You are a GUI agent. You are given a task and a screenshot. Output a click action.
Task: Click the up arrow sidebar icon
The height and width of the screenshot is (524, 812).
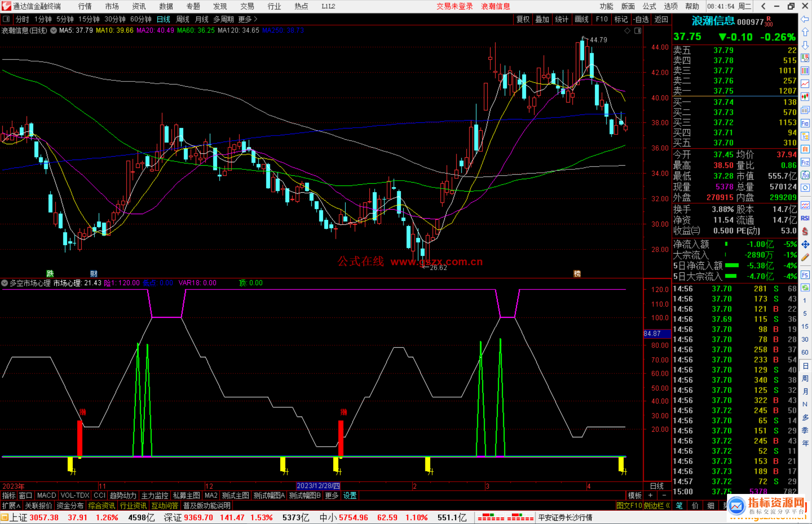click(x=805, y=32)
